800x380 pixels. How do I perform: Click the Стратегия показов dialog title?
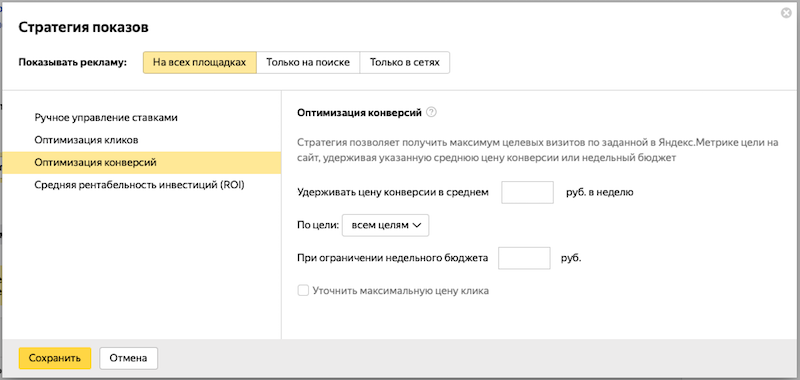(84, 28)
